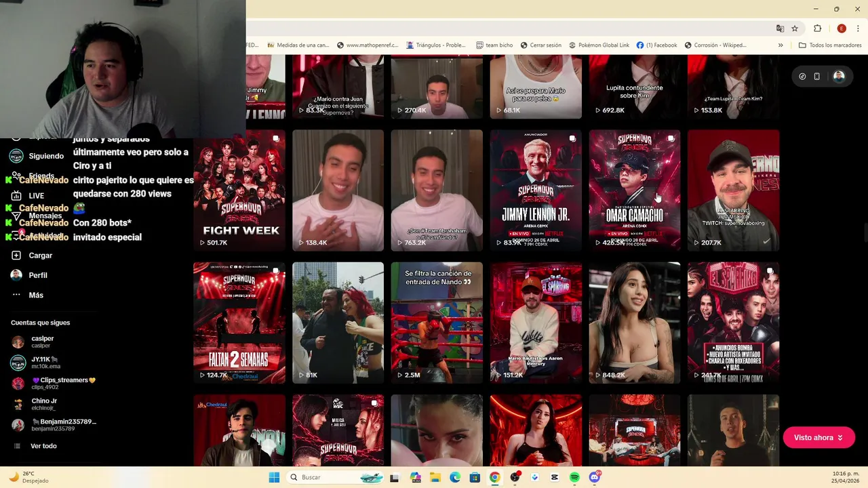Click the Chrome taskbar icon
This screenshot has width=868, height=488.
pyautogui.click(x=495, y=477)
